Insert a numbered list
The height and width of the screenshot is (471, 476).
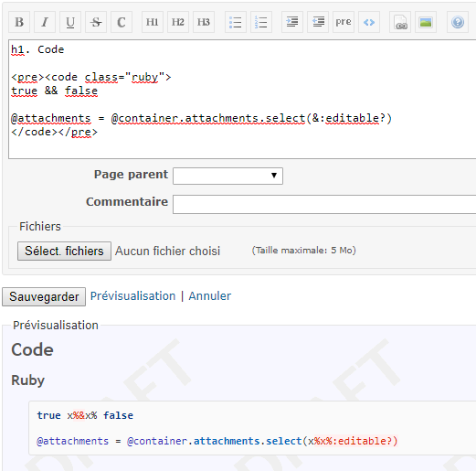pyautogui.click(x=261, y=22)
